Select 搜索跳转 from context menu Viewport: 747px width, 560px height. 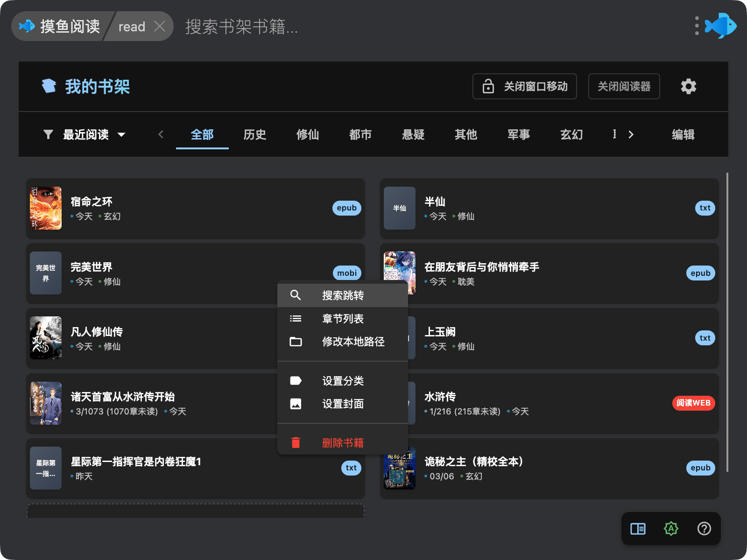coord(342,295)
